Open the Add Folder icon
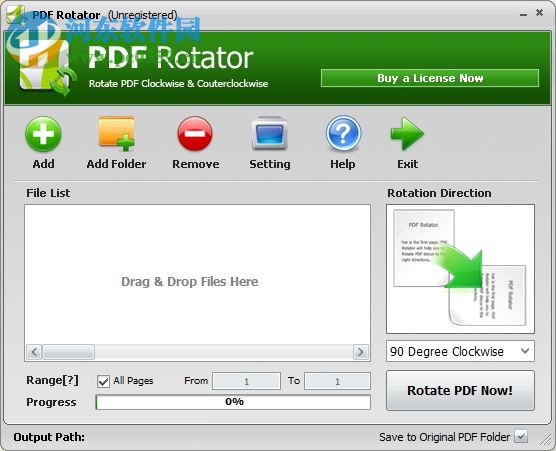 pos(116,134)
